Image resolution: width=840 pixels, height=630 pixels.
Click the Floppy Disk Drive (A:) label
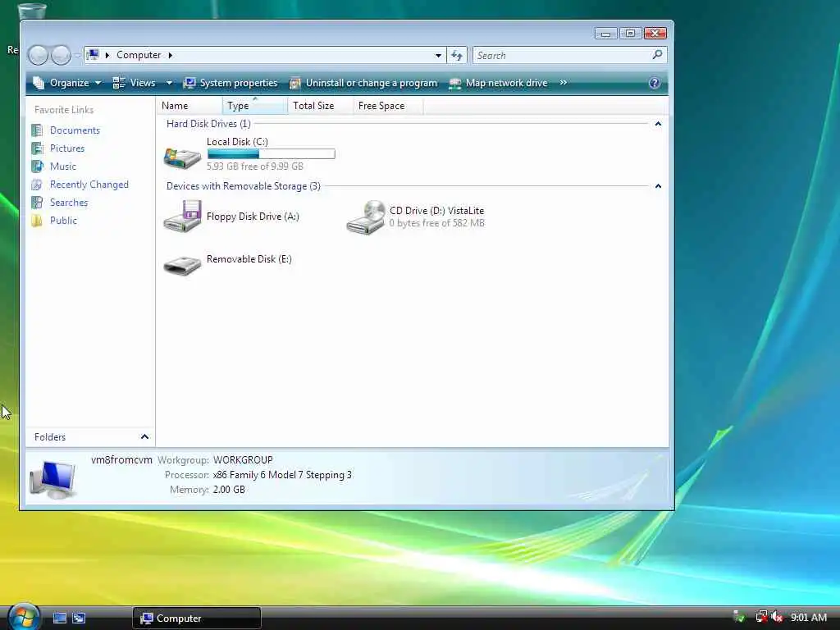coord(253,217)
